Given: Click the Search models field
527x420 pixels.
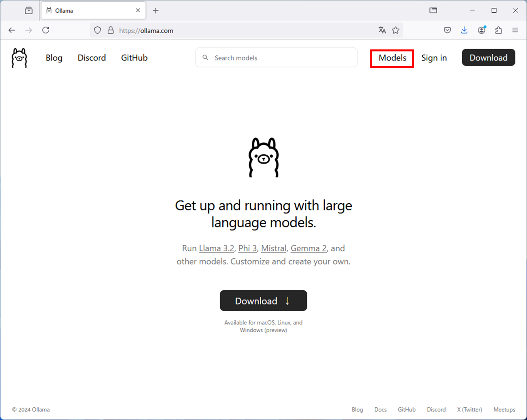Looking at the screenshot, I should (276, 57).
